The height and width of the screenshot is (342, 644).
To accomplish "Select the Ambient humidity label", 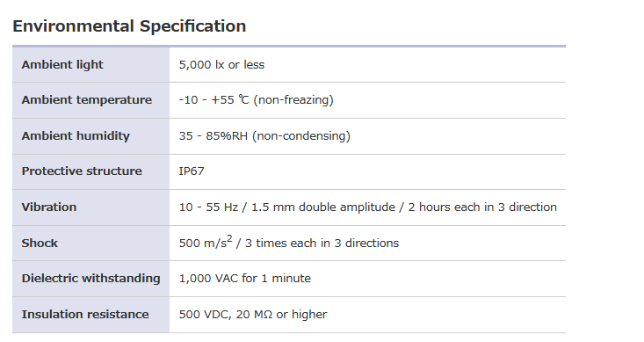I will click(x=76, y=135).
